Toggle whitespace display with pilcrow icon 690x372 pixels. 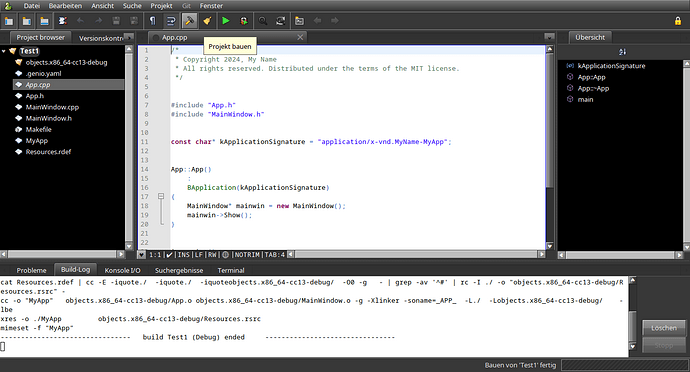(153, 21)
